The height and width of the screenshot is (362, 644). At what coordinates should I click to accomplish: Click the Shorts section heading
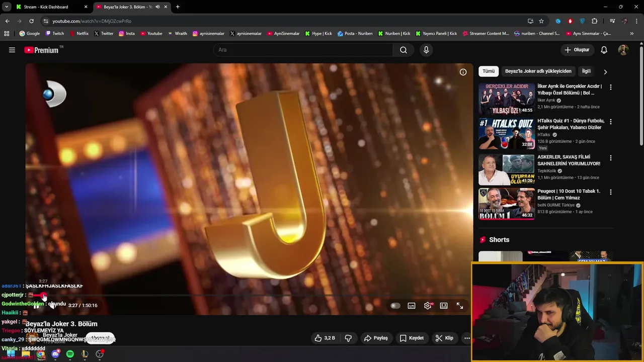(x=499, y=240)
